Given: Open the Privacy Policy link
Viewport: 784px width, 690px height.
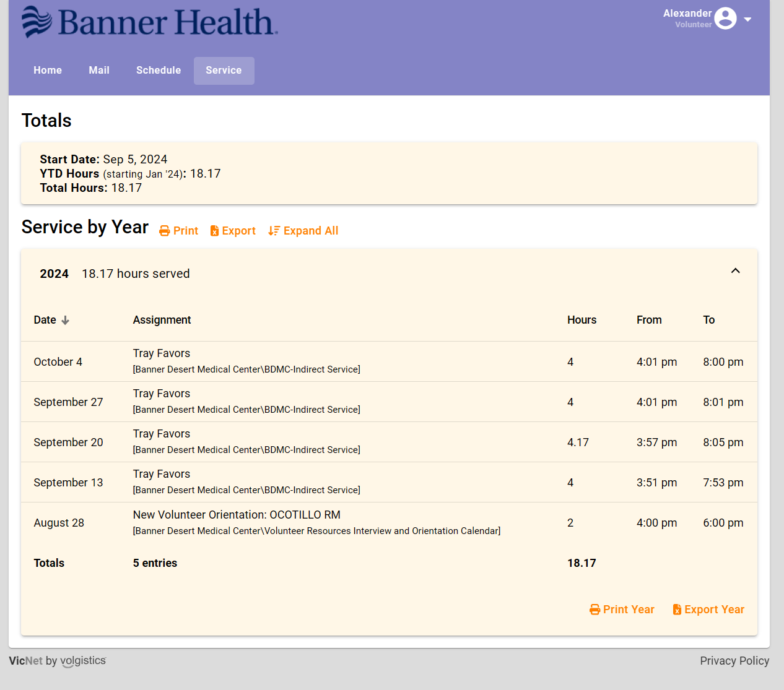Looking at the screenshot, I should coord(734,661).
